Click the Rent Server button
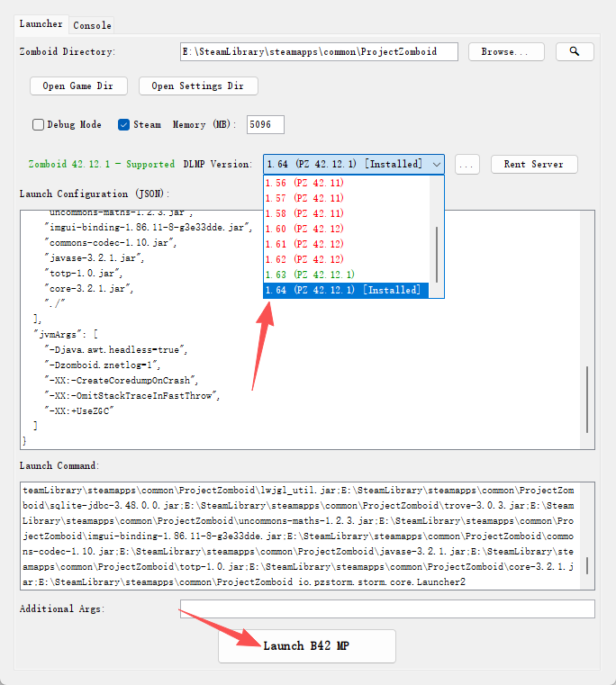This screenshot has width=616, height=685. click(x=534, y=165)
